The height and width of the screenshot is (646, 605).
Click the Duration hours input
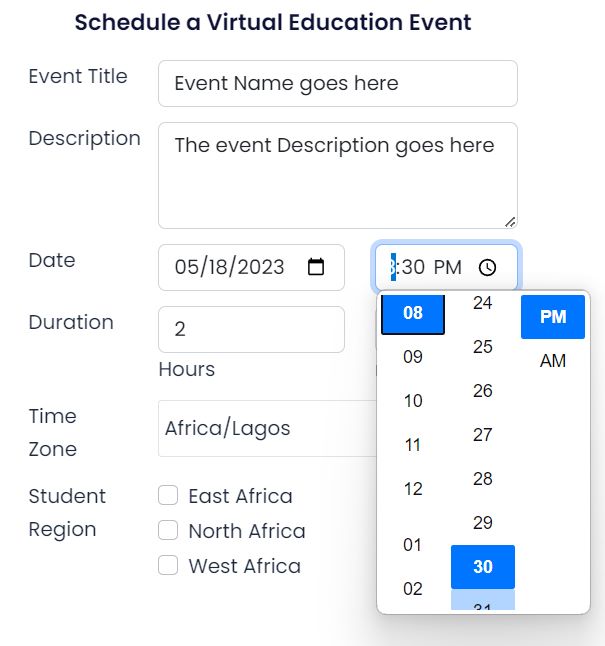(250, 329)
